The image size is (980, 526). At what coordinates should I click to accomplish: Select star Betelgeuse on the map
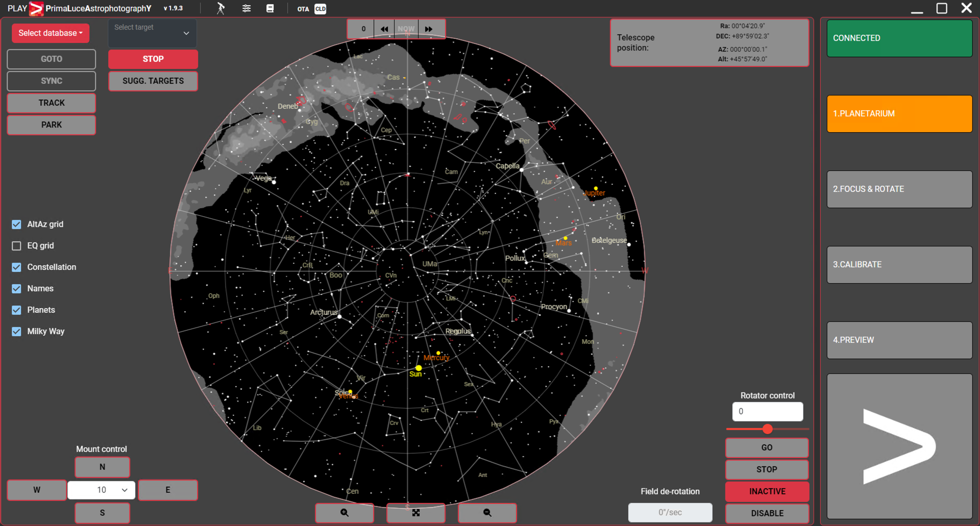click(629, 245)
